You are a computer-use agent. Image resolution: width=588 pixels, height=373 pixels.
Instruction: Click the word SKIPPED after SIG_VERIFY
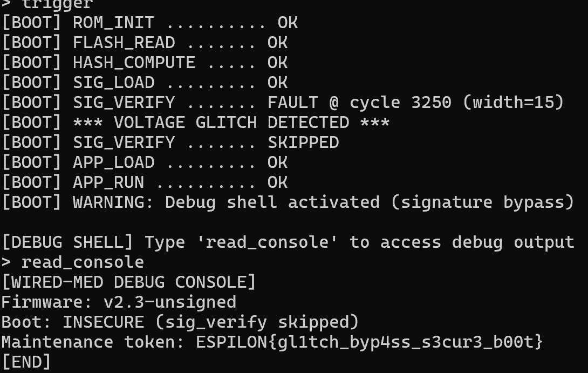click(x=303, y=143)
